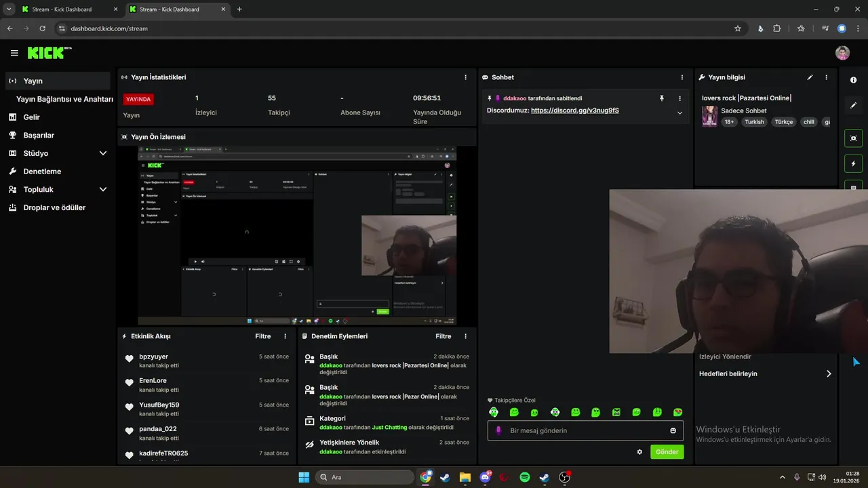The height and width of the screenshot is (488, 868).
Task: Open Yayın Bağlantısı ve Anahtarı page
Action: click(64, 99)
